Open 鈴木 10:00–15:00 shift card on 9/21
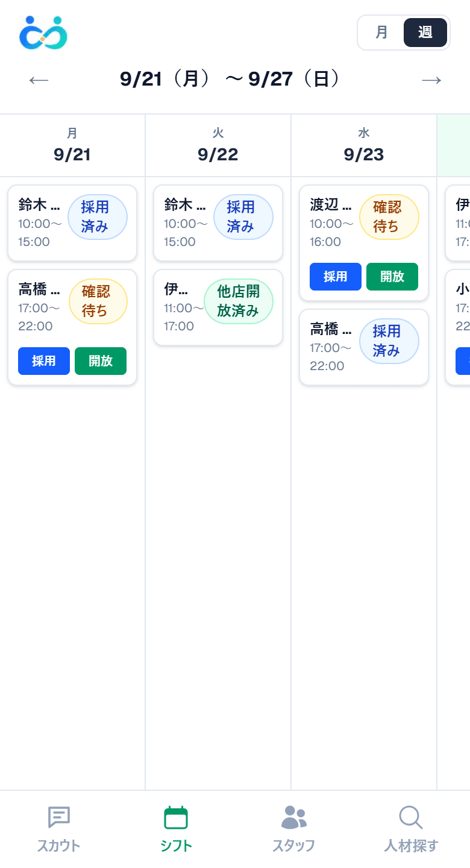The image size is (470, 868). [72, 223]
